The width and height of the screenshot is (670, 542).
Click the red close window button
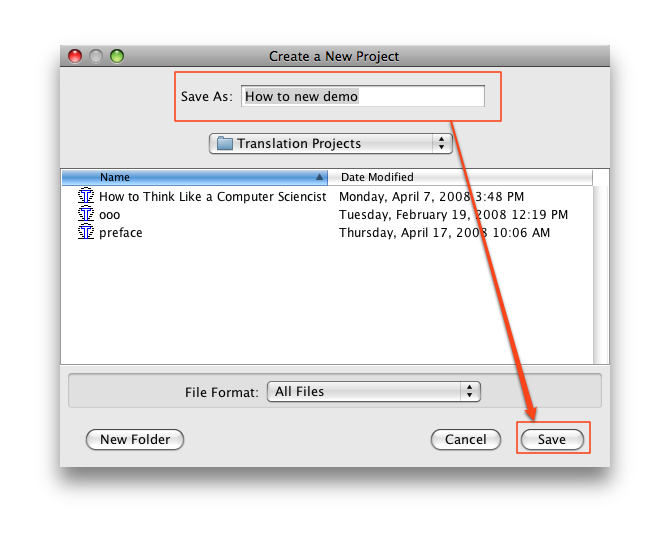[x=75, y=56]
